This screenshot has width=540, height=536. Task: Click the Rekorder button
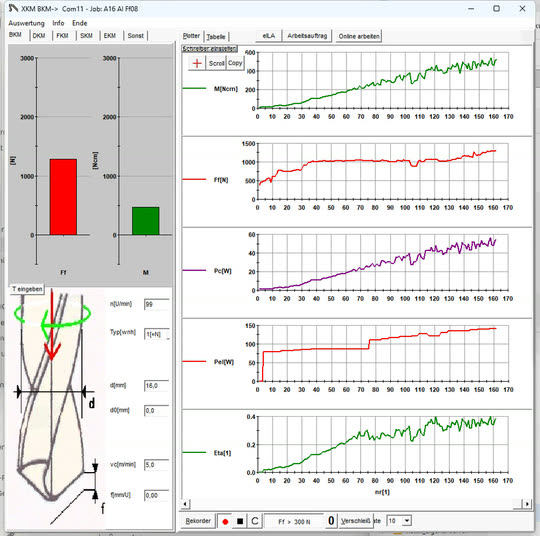point(198,521)
